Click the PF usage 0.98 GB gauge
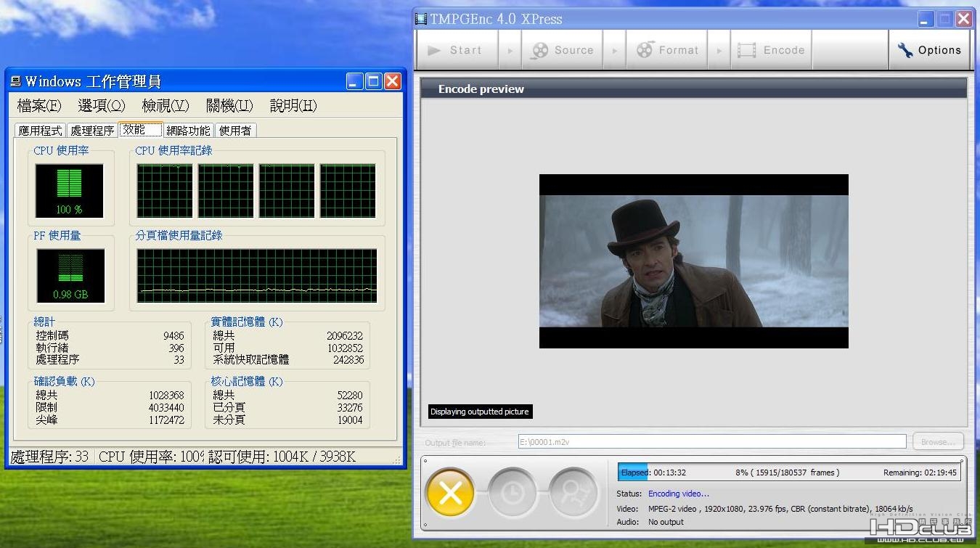980x548 pixels. [70, 276]
